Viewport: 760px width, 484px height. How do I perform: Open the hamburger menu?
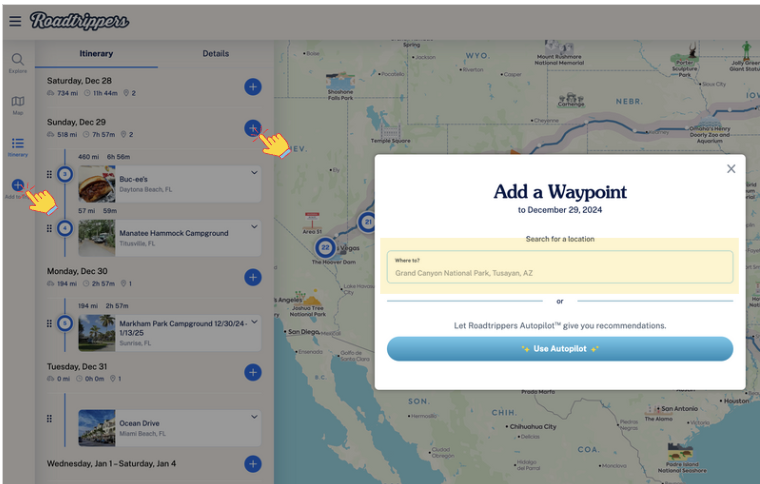click(15, 21)
